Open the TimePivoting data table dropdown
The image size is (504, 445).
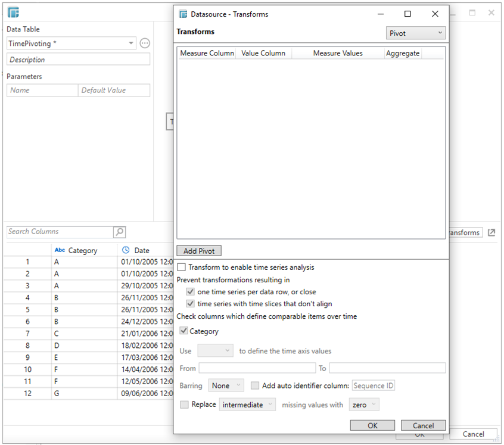click(x=71, y=43)
